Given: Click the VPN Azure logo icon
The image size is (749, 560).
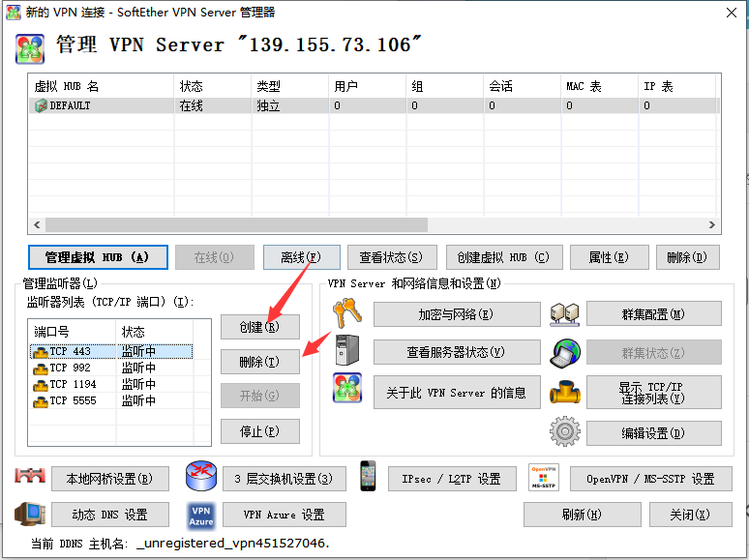Looking at the screenshot, I should point(201,516).
